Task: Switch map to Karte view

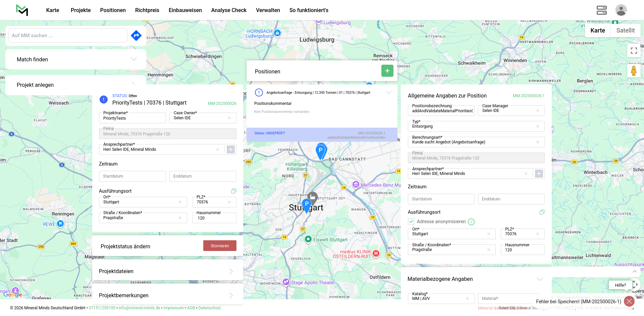Action: click(x=597, y=30)
